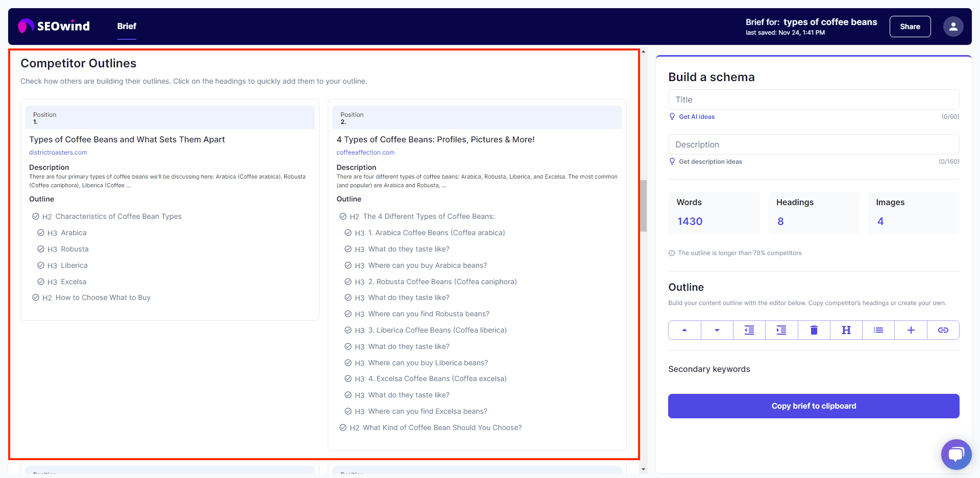
Task: Open the chat support widget
Action: (956, 454)
